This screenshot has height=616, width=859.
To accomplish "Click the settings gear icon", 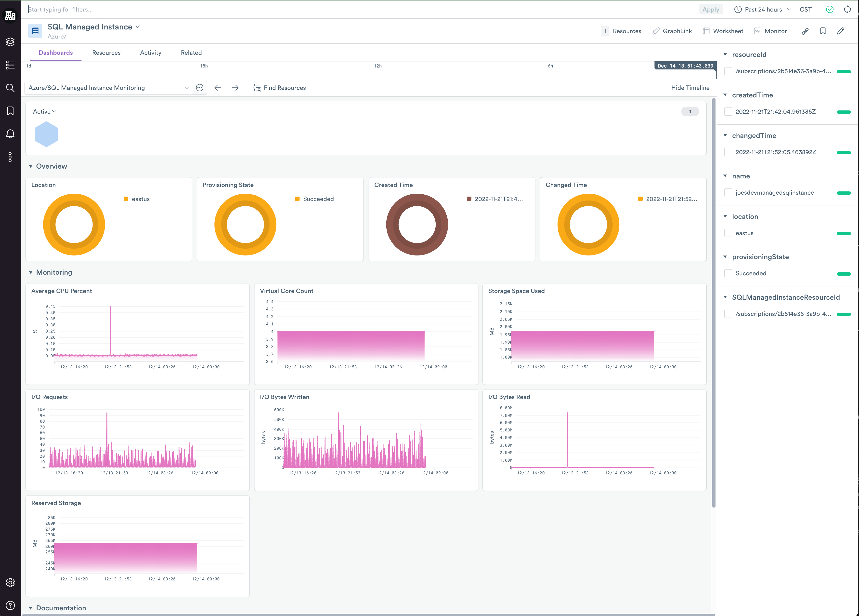I will point(10,582).
